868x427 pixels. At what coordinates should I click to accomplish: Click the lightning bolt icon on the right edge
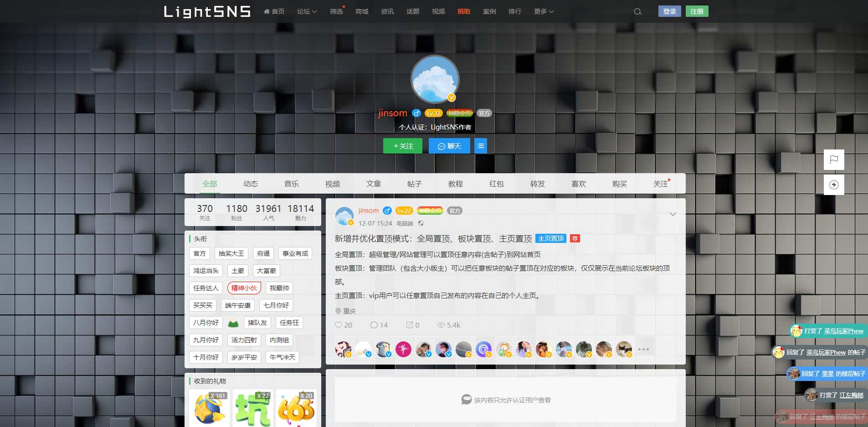(834, 185)
